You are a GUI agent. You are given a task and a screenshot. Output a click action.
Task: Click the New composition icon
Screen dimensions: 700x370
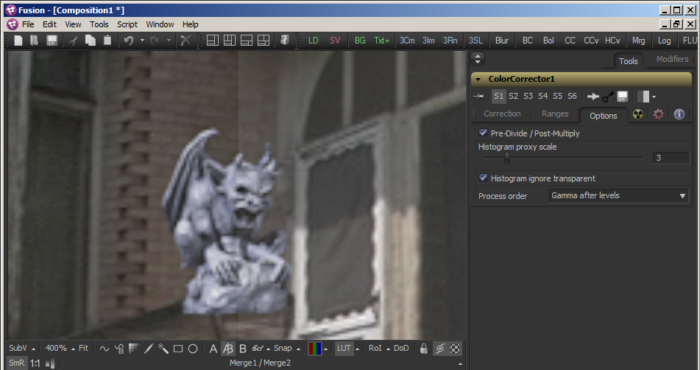click(18, 41)
